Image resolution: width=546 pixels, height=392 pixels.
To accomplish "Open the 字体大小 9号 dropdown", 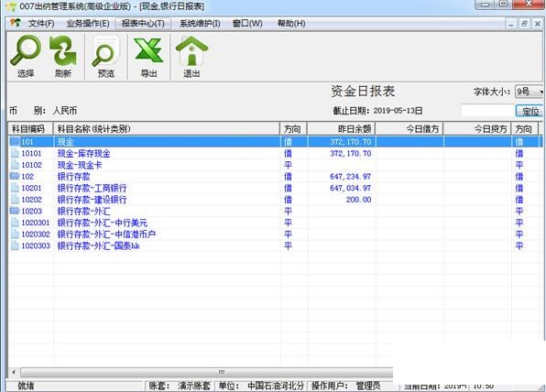I will click(529, 92).
